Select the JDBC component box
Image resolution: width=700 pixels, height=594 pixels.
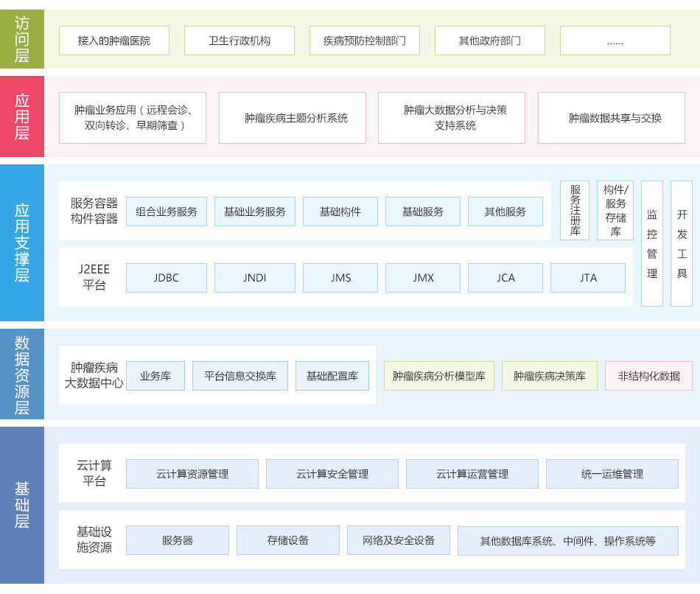166,278
